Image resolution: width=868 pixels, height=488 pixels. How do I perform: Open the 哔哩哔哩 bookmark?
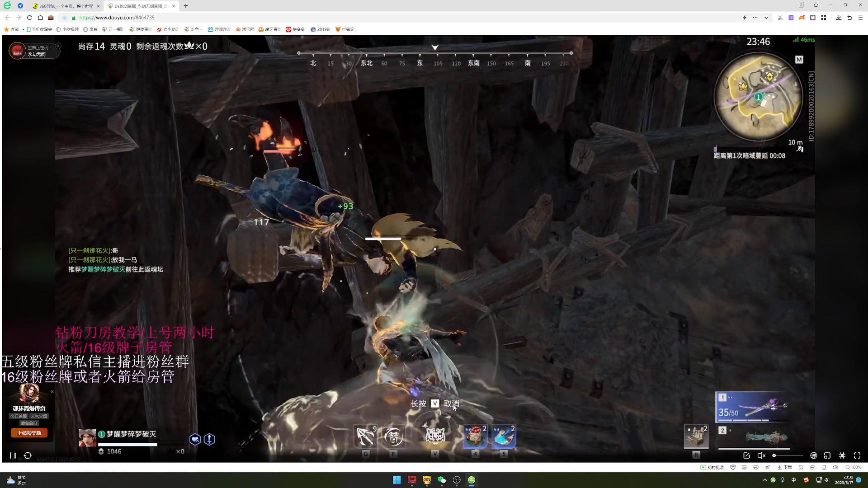219,29
